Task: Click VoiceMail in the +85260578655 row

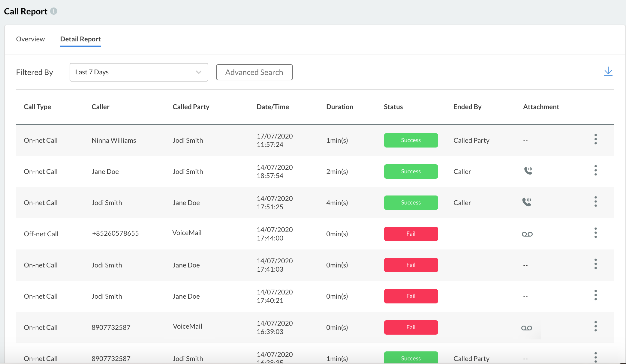Action: point(187,233)
